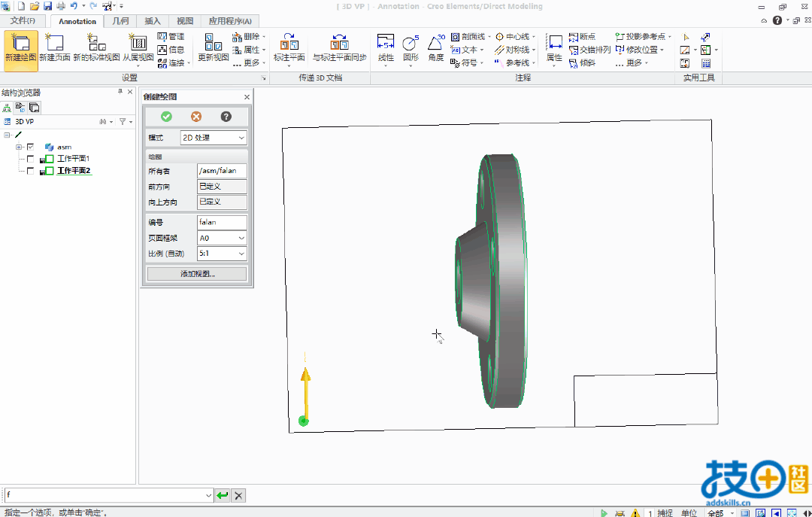Click the question mark help icon in 创建绘图

226,117
